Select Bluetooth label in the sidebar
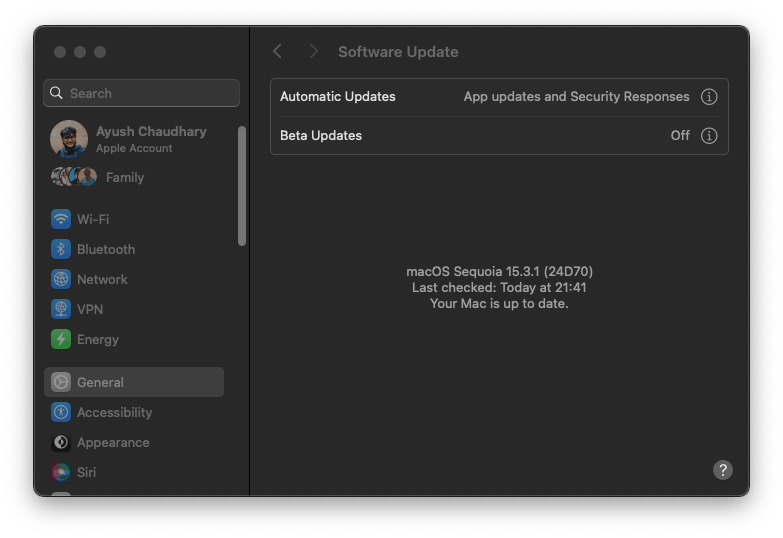This screenshot has width=783, height=538. pos(106,249)
